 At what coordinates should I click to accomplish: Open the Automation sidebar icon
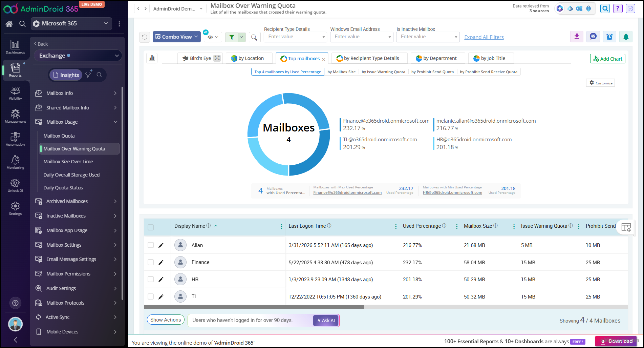15,139
